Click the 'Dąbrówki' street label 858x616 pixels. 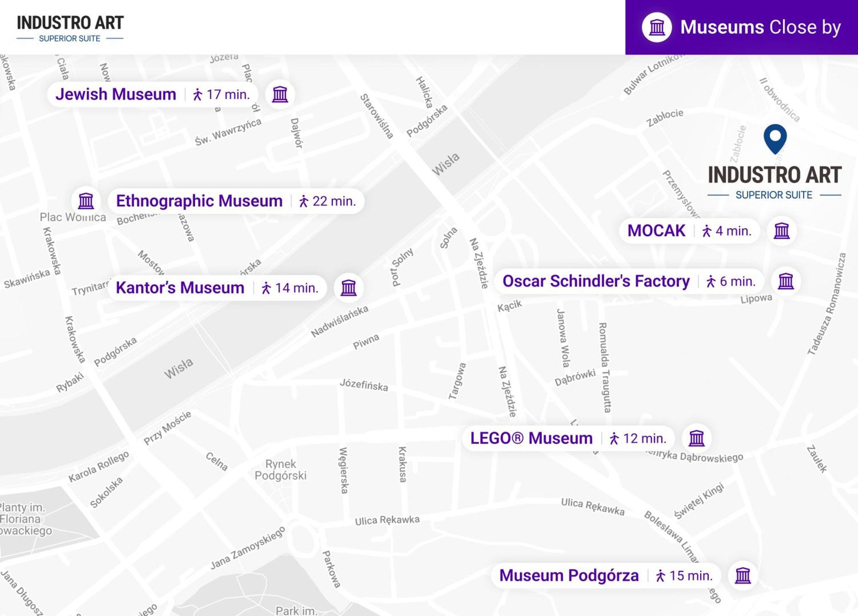click(575, 377)
